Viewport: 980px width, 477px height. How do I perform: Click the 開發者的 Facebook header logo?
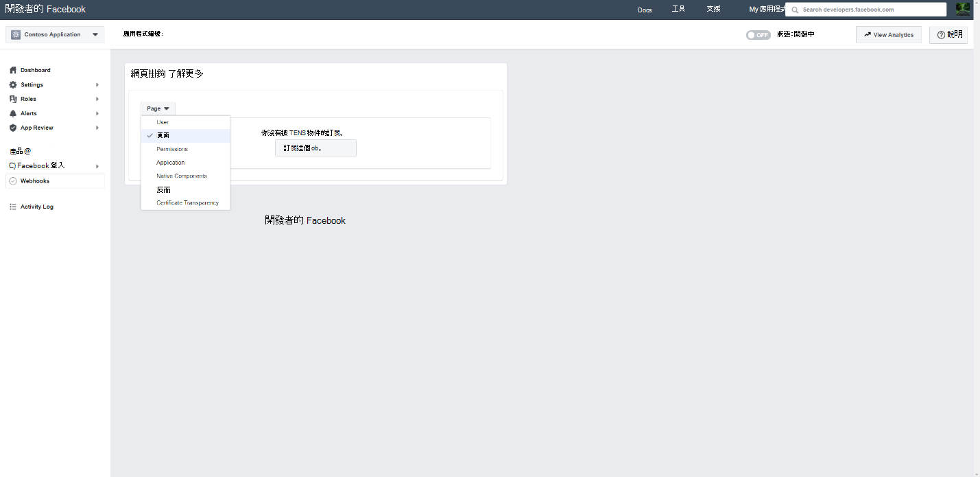45,9
